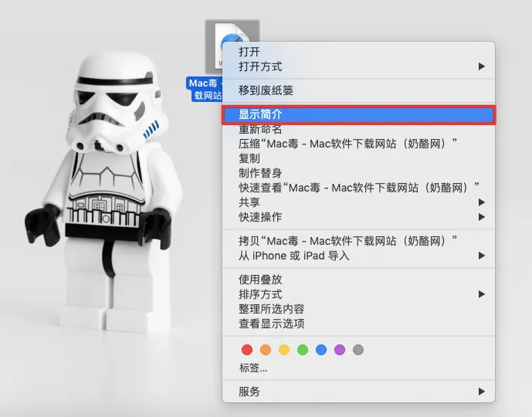Apply the gray tag color
Viewport: 532px width, 417px height.
coord(358,350)
